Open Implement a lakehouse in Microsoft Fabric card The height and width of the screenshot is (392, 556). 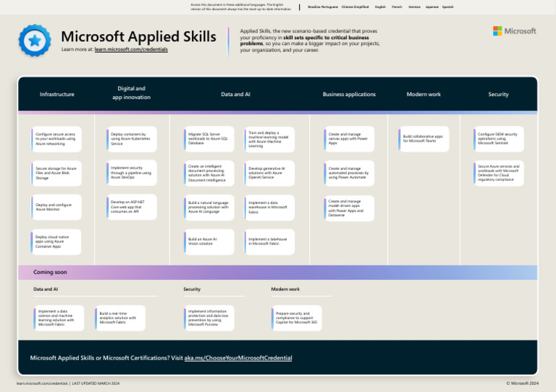coord(269,242)
